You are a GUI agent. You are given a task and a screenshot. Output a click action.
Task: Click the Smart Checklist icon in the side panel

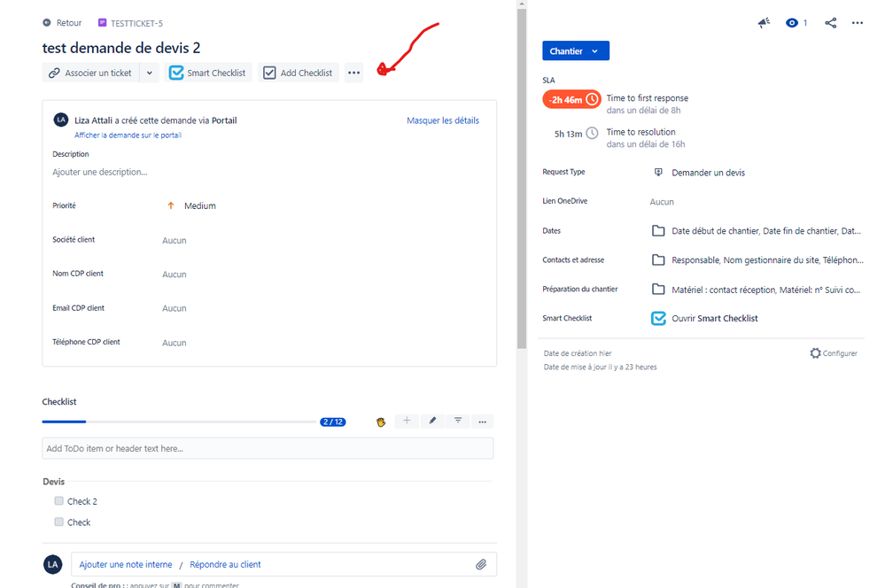point(658,318)
